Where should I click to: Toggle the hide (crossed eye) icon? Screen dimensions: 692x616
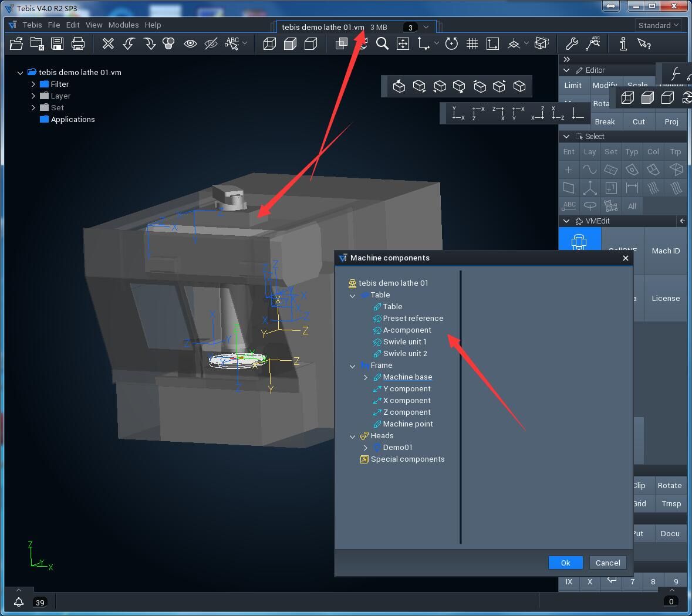pyautogui.click(x=211, y=43)
